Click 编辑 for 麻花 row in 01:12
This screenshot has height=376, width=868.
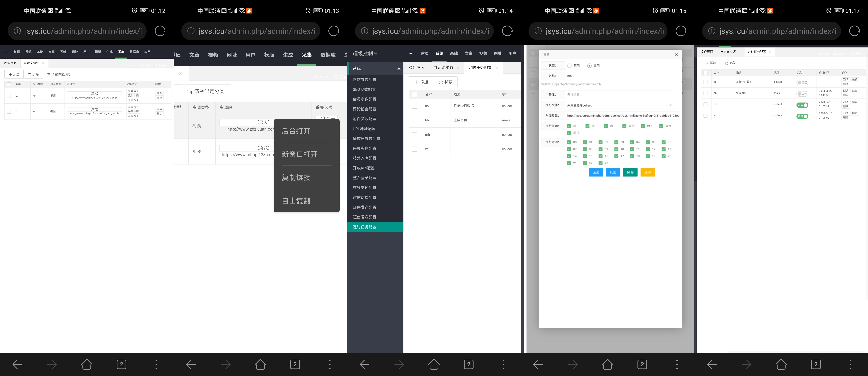click(x=159, y=109)
